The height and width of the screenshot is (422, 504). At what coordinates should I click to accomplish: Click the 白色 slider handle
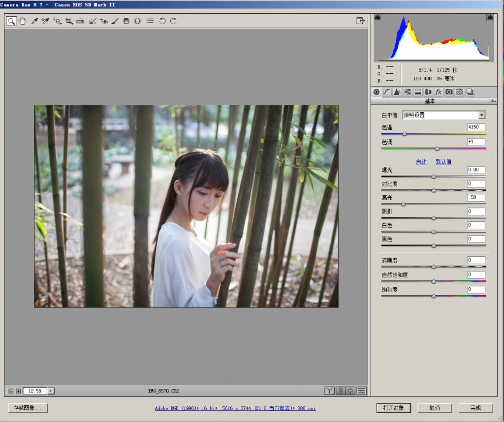click(434, 232)
